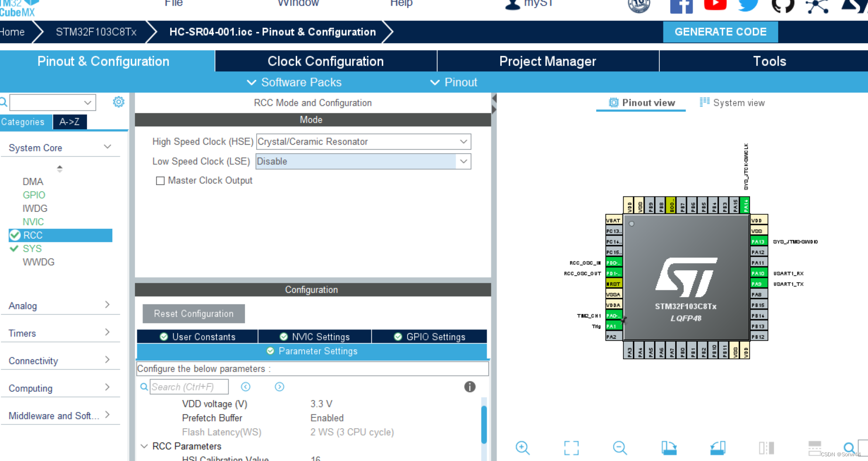Screen dimensions: 868x461
Task: Select GPIO in System Core list
Action: pos(34,195)
